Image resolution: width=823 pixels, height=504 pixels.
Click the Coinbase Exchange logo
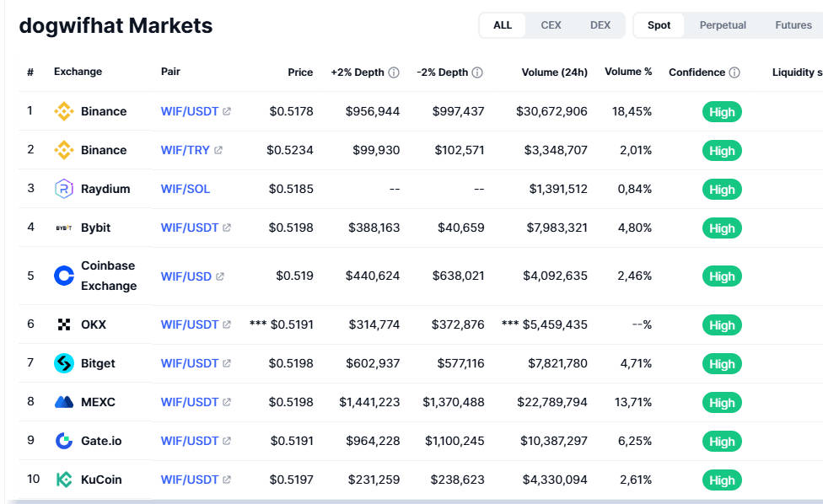64,276
